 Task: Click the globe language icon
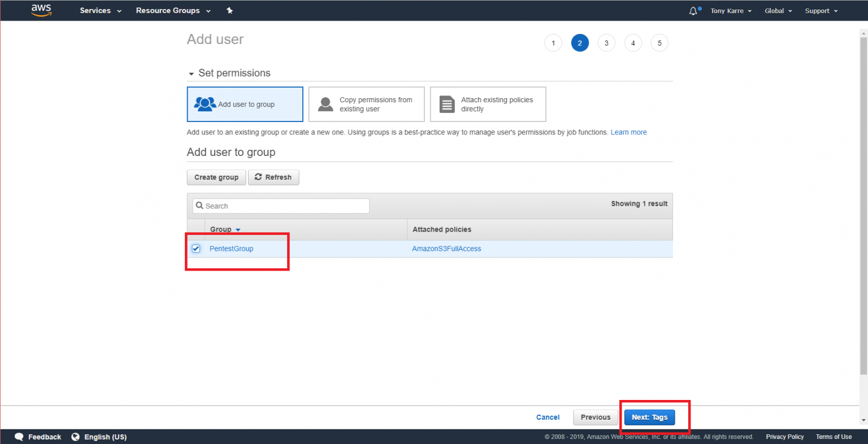(x=76, y=437)
